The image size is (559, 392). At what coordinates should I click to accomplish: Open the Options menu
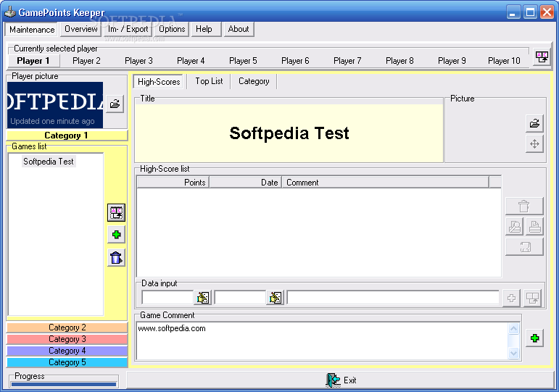pyautogui.click(x=172, y=29)
